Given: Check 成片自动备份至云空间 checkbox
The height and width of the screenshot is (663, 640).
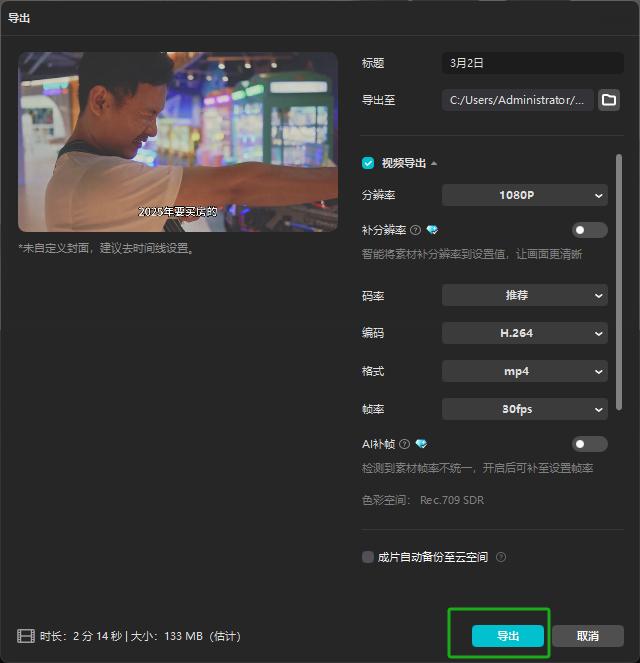Looking at the screenshot, I should 368,557.
